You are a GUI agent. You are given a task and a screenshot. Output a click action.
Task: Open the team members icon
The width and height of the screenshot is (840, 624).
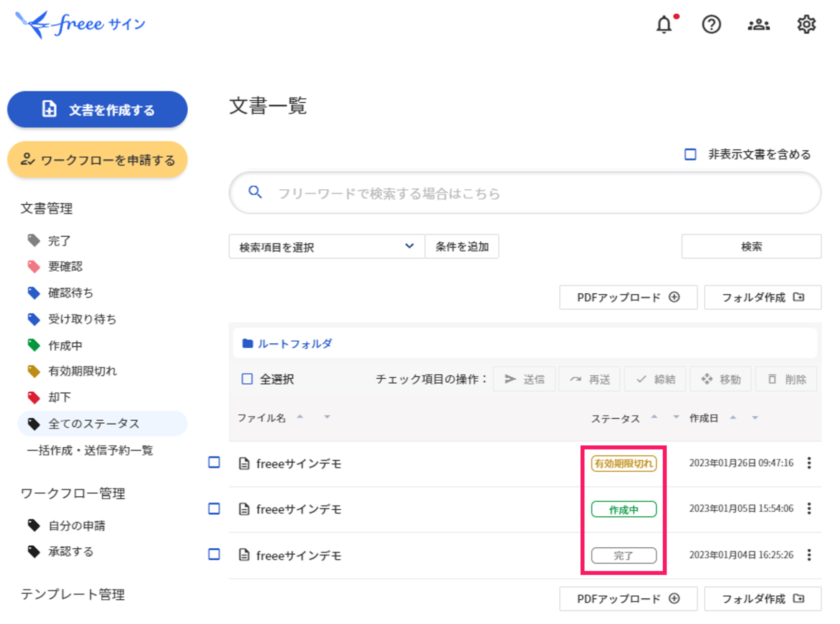(x=758, y=24)
